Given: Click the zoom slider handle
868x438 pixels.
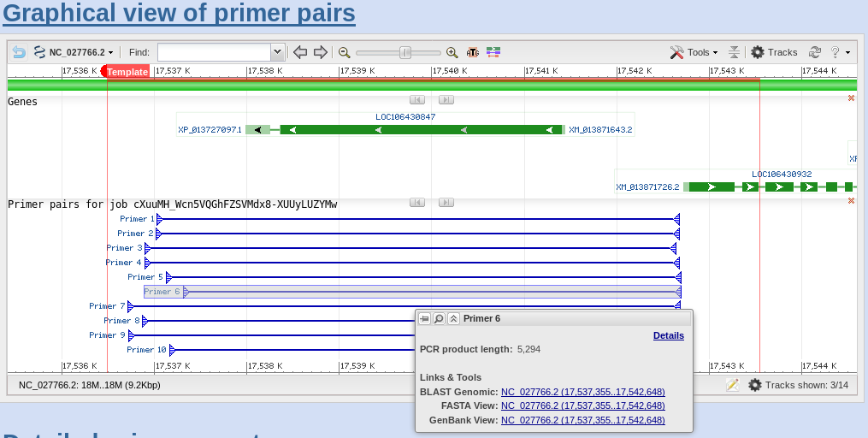Looking at the screenshot, I should pyautogui.click(x=405, y=52).
